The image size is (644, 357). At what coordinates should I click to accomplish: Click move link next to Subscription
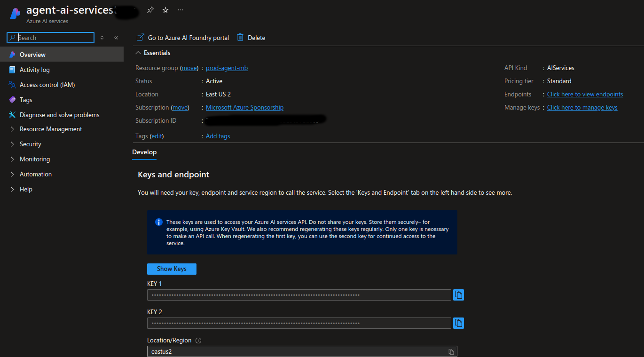point(181,107)
